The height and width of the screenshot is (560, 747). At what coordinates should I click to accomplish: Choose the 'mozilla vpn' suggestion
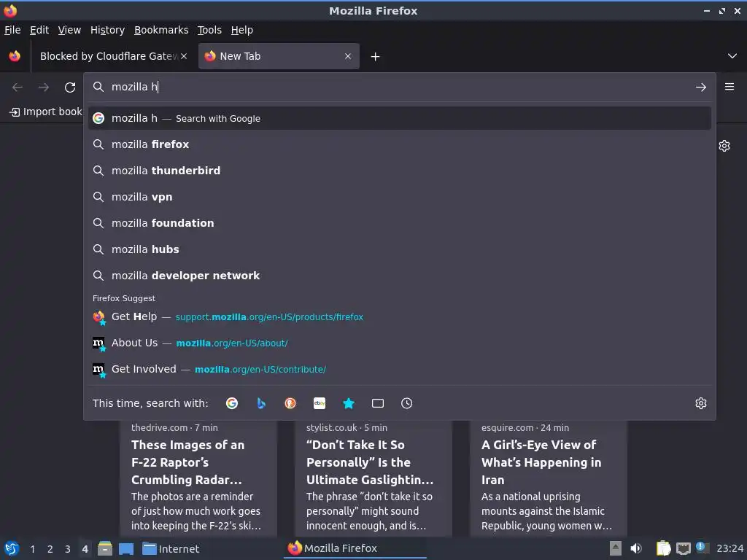[x=400, y=197]
